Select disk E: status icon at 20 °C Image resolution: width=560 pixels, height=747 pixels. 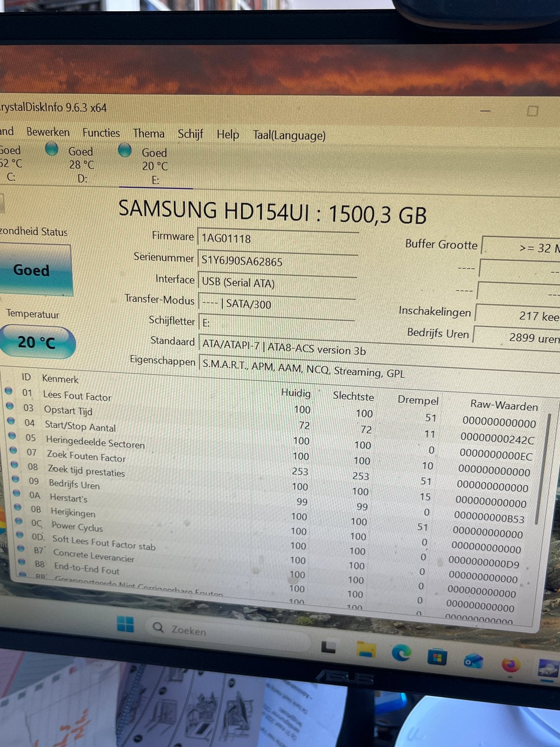point(125,150)
